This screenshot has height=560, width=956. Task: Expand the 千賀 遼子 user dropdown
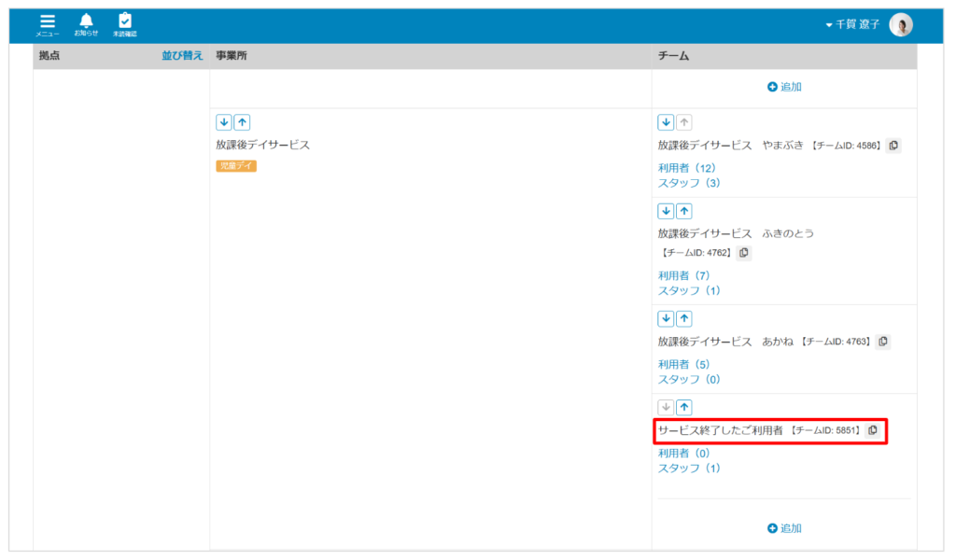coord(852,24)
